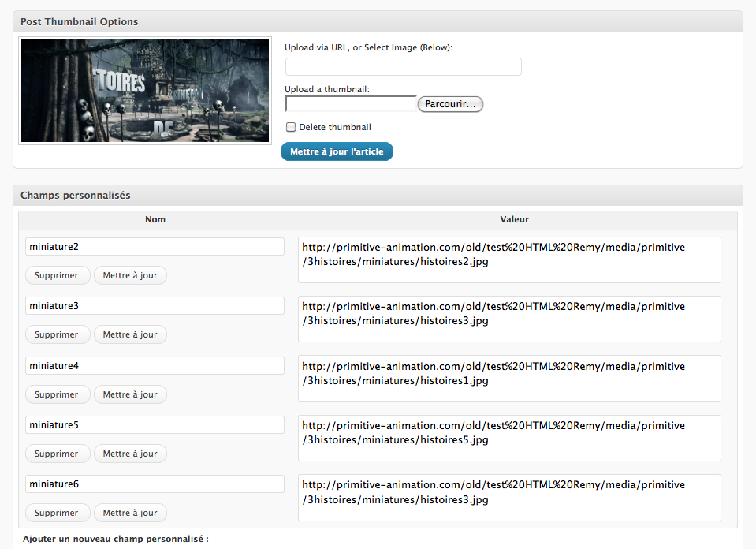The width and height of the screenshot is (756, 549).
Task: Click Mettre à jour for miniature6
Action: [x=130, y=513]
